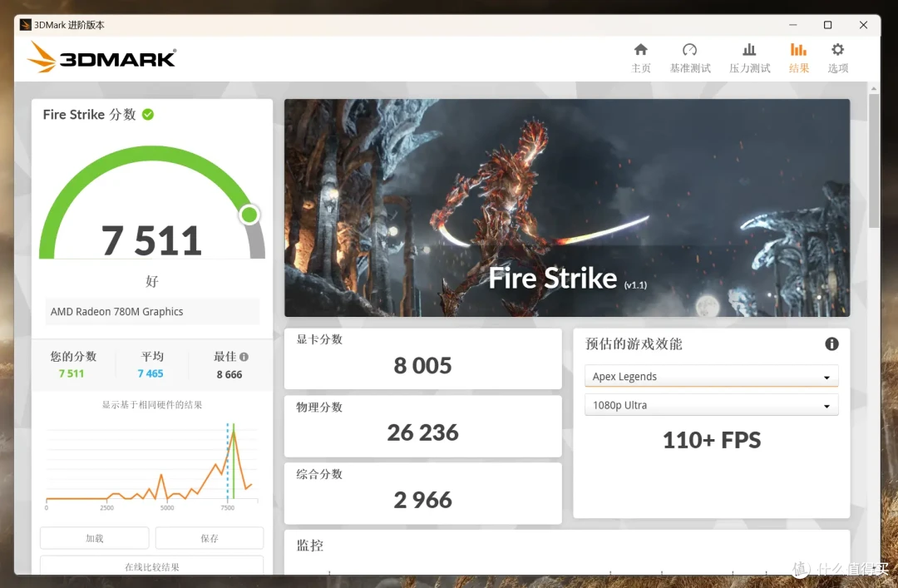Open the 主页 home icon
The height and width of the screenshot is (588, 898).
641,50
